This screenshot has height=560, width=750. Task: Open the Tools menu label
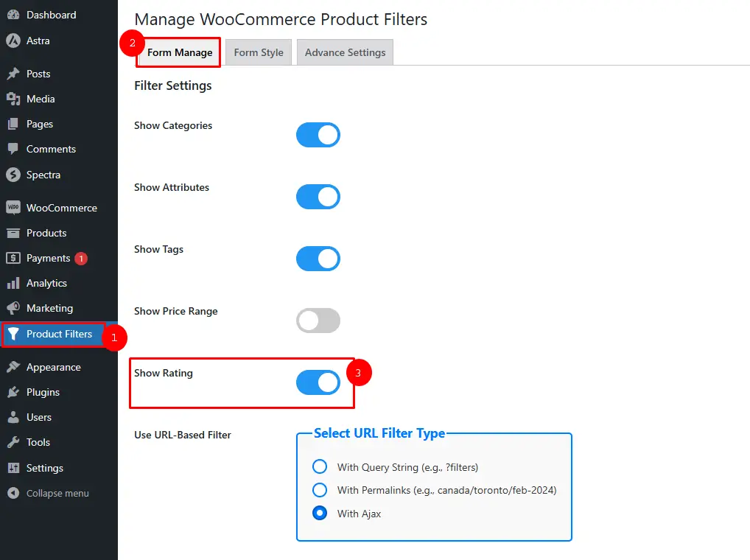pyautogui.click(x=38, y=442)
